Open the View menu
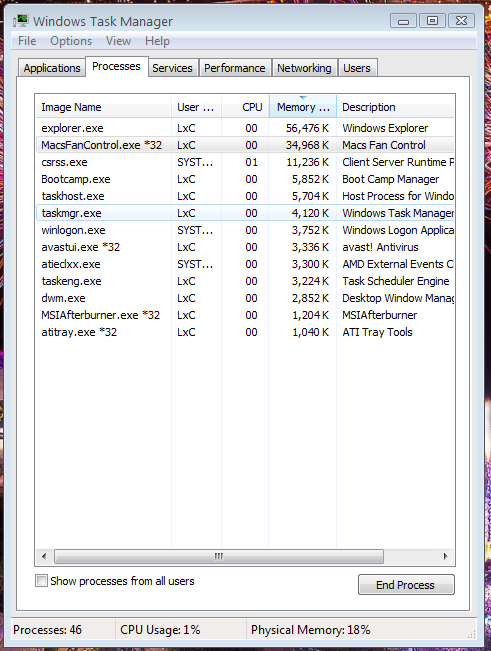Screen dimensions: 491x651 pos(118,41)
